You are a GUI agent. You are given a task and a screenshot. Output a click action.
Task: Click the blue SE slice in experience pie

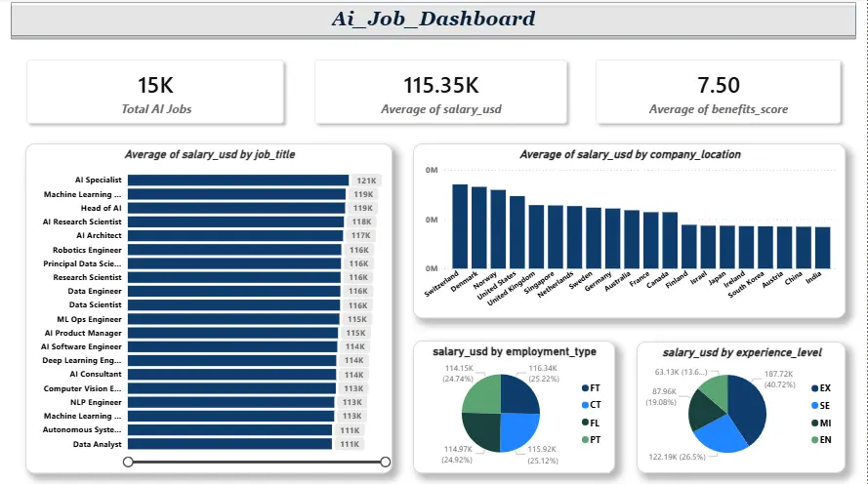(722, 434)
